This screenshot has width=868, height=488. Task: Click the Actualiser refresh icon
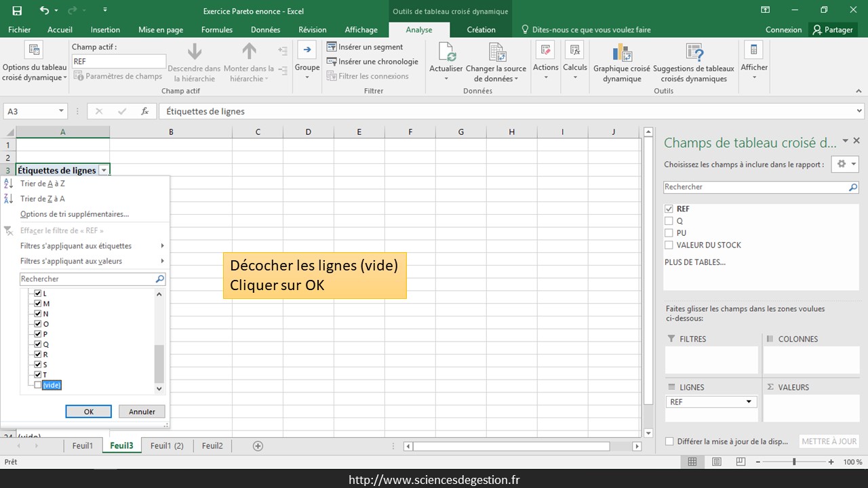point(446,53)
